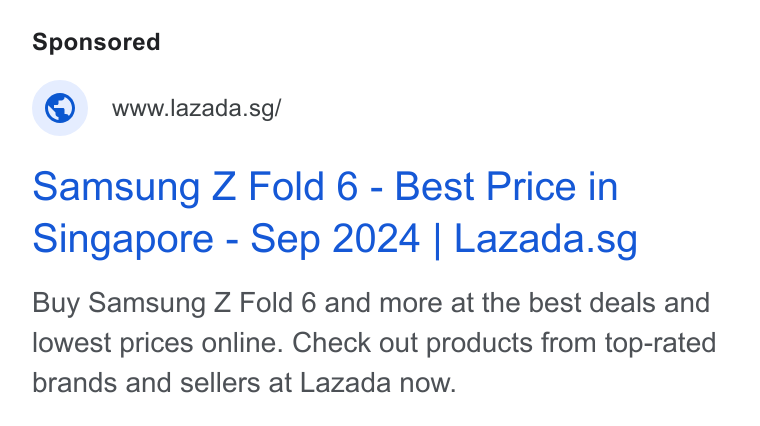Open the Samsung Z Fold 6 ad headline
The height and width of the screenshot is (426, 760).
pyautogui.click(x=335, y=212)
